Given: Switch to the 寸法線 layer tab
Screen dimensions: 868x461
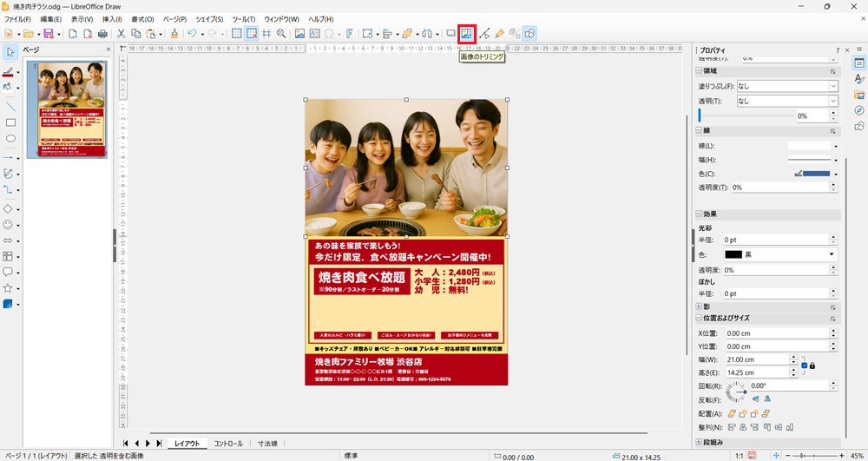Looking at the screenshot, I should coord(267,444).
